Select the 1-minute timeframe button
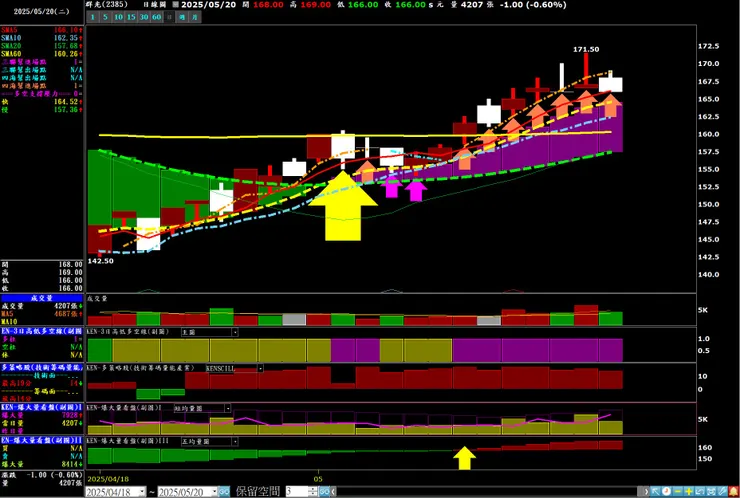The height and width of the screenshot is (498, 740). (x=93, y=17)
